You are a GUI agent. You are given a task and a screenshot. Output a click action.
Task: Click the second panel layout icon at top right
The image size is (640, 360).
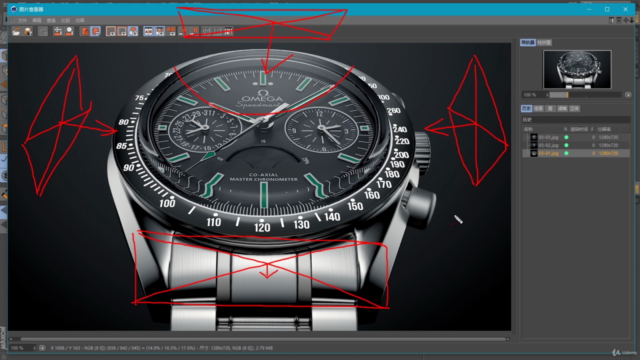(619, 20)
